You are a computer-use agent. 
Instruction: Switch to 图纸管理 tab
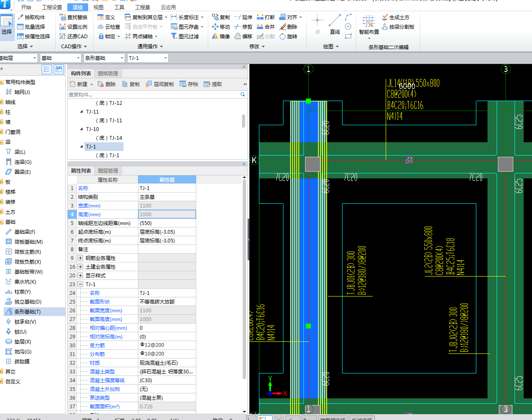108,74
